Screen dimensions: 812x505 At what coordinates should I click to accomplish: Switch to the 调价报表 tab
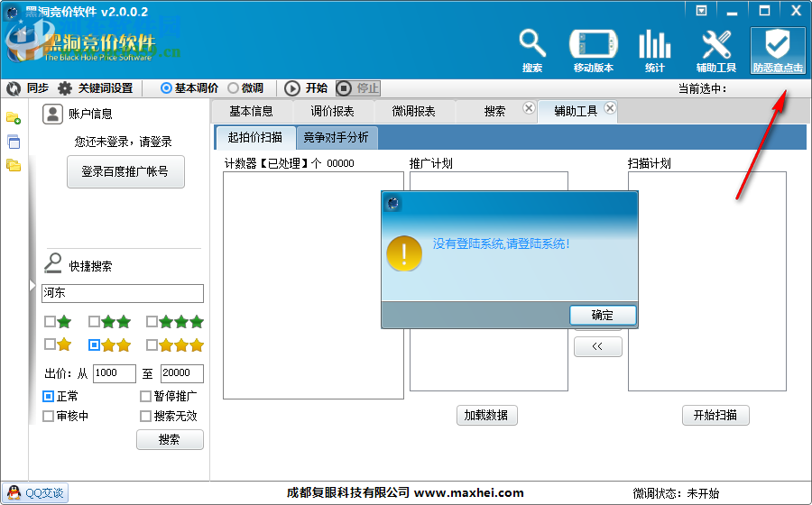[x=332, y=111]
